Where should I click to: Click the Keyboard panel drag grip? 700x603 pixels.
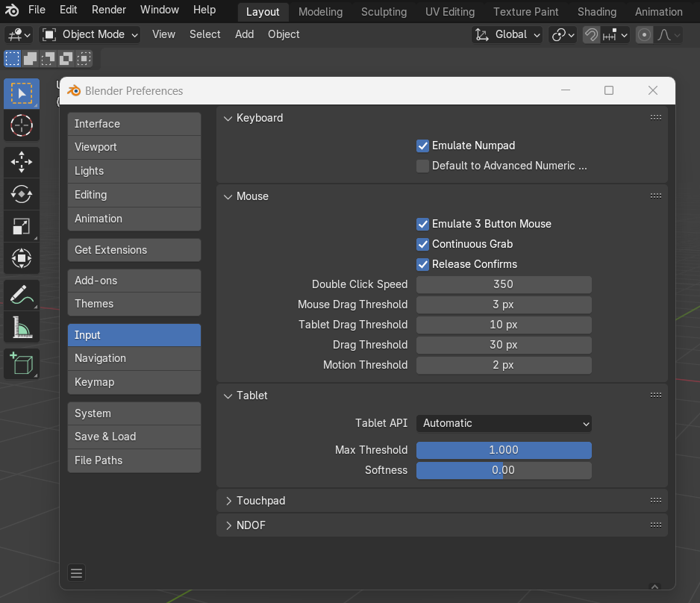pyautogui.click(x=656, y=117)
